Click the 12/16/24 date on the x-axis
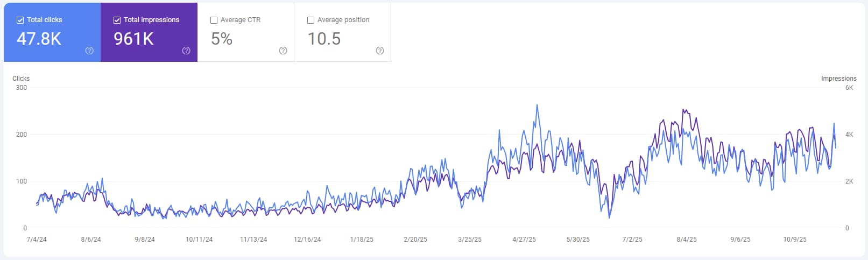The image size is (868, 260). (x=307, y=240)
